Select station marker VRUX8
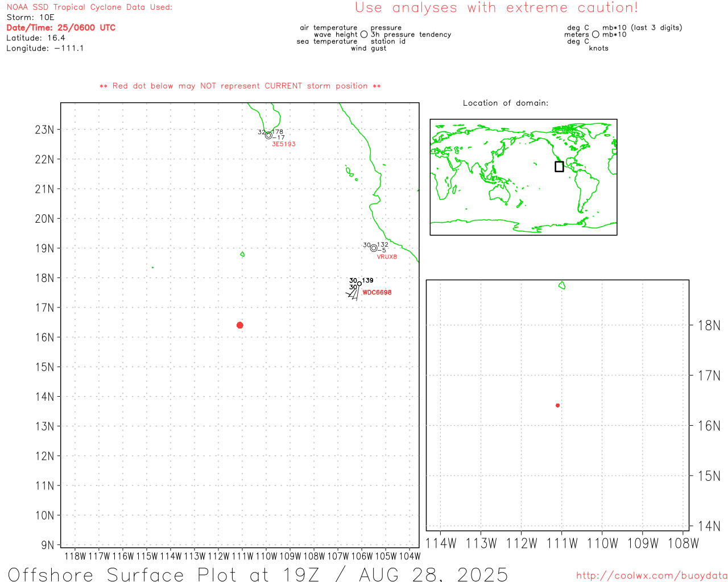This screenshot has height=582, width=728. (x=374, y=248)
